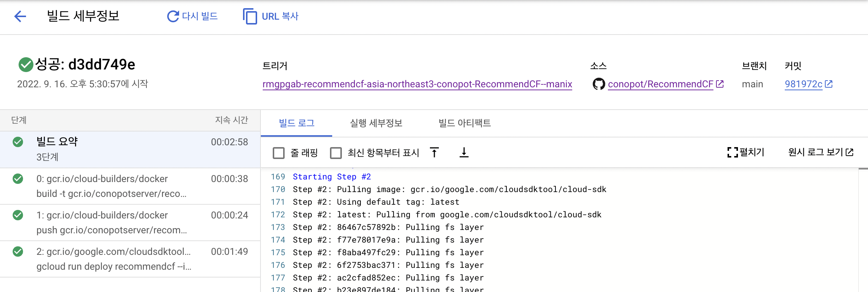Click the GitHub logo next to conopot/RecommendCF
Viewport: 868px width, 292px height.
click(599, 84)
